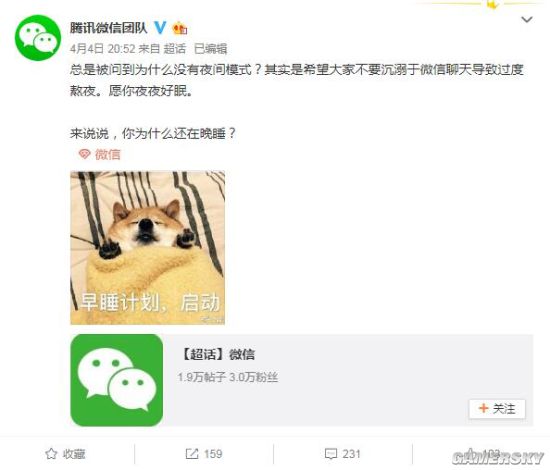This screenshot has width=550, height=470.
Task: Click the membership crown badge icon
Action: tap(180, 28)
